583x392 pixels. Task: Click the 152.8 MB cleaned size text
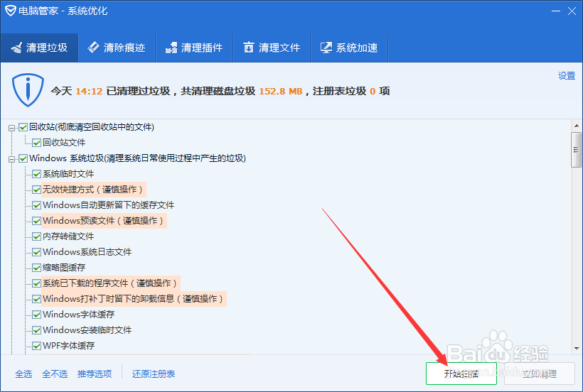pos(281,92)
